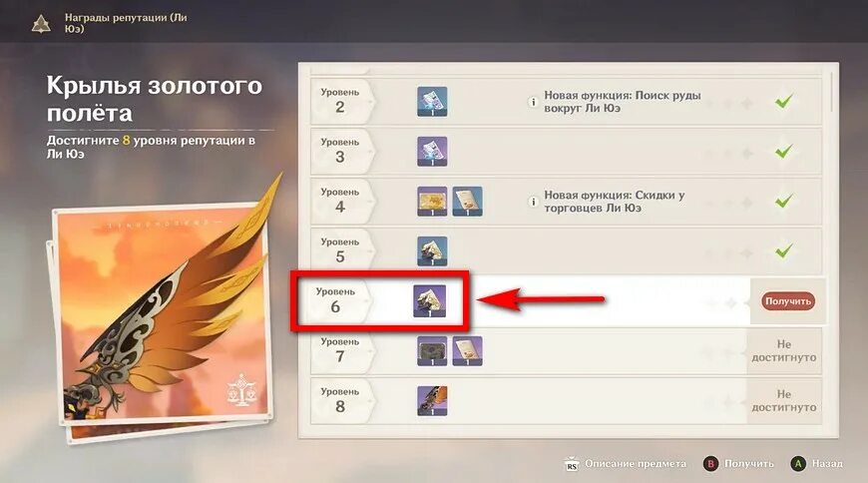The width and height of the screenshot is (868, 483).
Task: Click the green checkmark on the Level 5 row
Action: (783, 250)
